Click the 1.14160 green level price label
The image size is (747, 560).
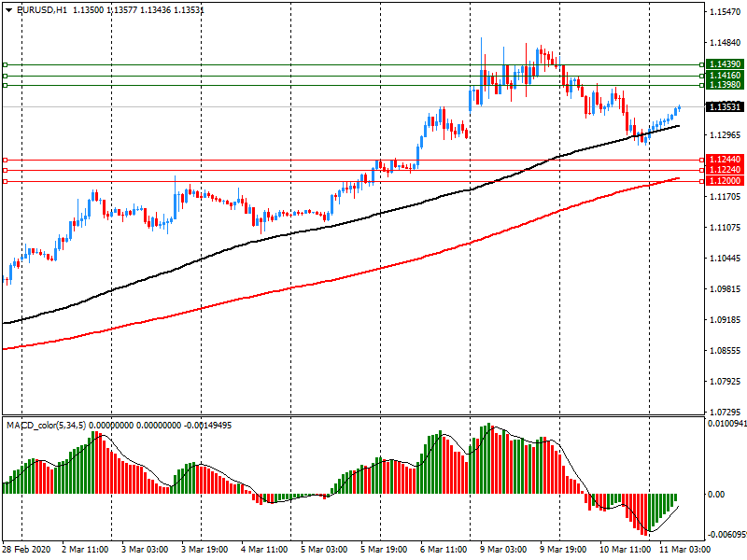point(725,76)
